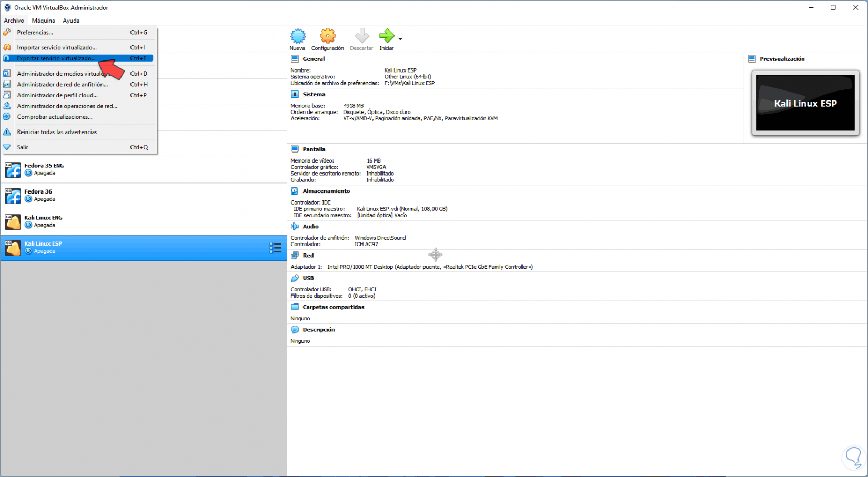Image resolution: width=868 pixels, height=477 pixels.
Task: Click the Kali Linux ESP preview thumbnail
Action: [805, 103]
